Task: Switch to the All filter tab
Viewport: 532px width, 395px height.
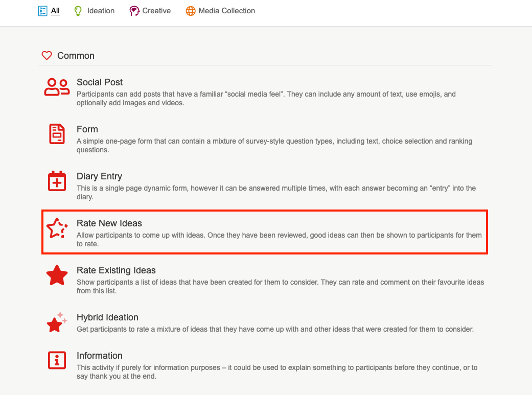Action: 55,11
